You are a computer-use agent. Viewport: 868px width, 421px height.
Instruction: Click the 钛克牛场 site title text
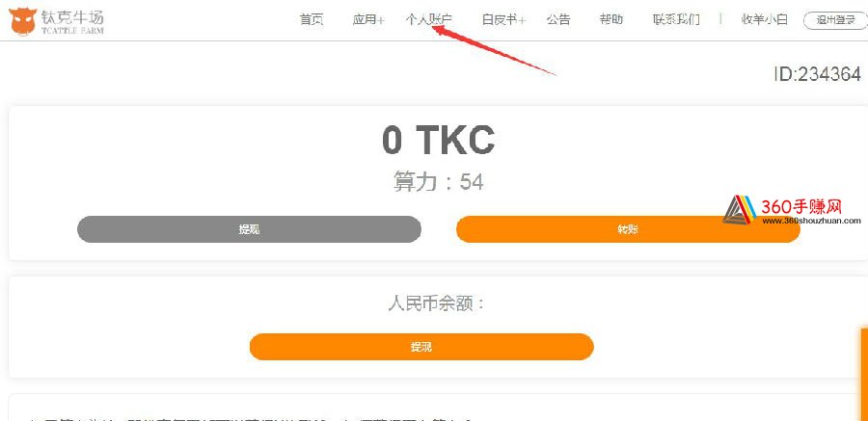pyautogui.click(x=72, y=16)
